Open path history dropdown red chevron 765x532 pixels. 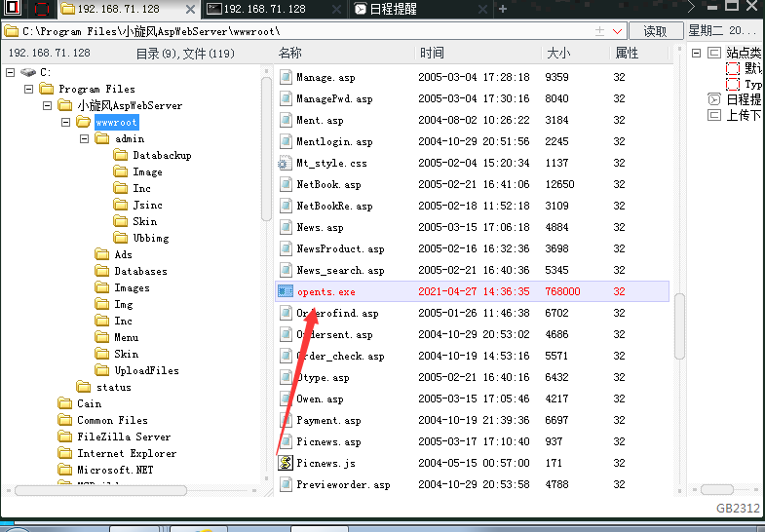click(x=617, y=32)
